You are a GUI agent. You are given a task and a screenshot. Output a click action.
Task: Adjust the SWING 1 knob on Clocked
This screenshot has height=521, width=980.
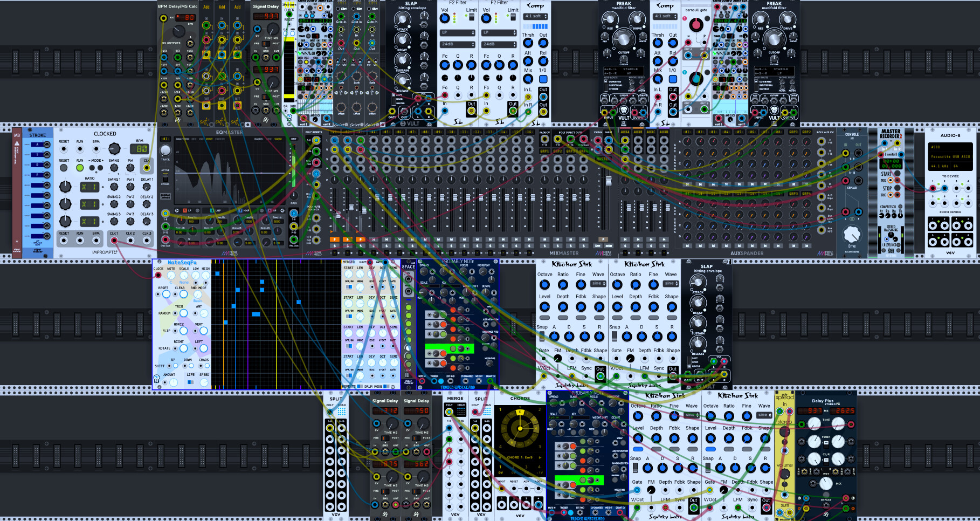click(114, 187)
